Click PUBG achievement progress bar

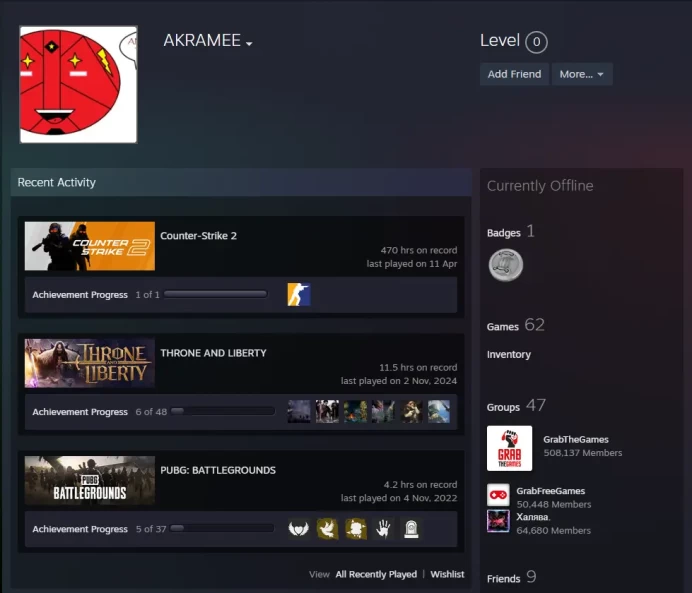pos(222,529)
